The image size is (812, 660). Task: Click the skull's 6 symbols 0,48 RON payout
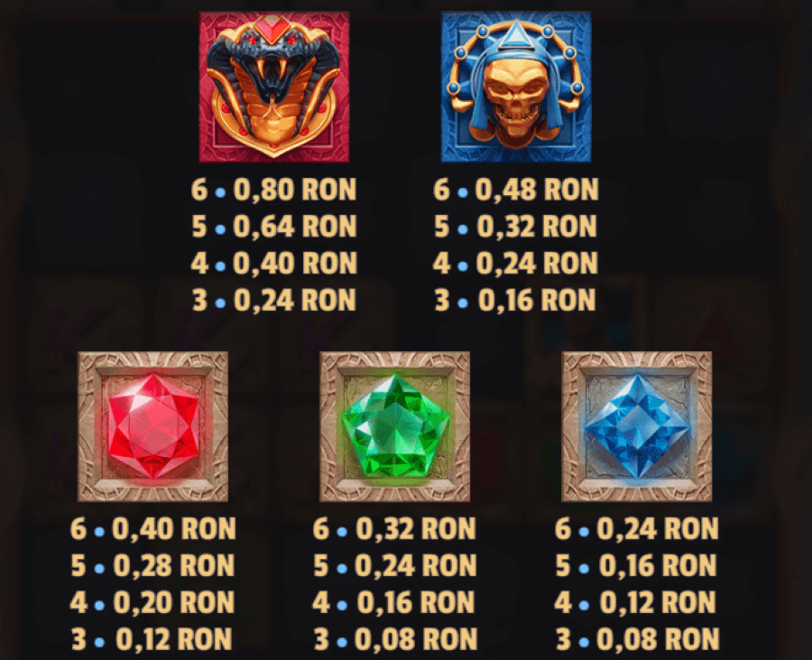coord(516,190)
